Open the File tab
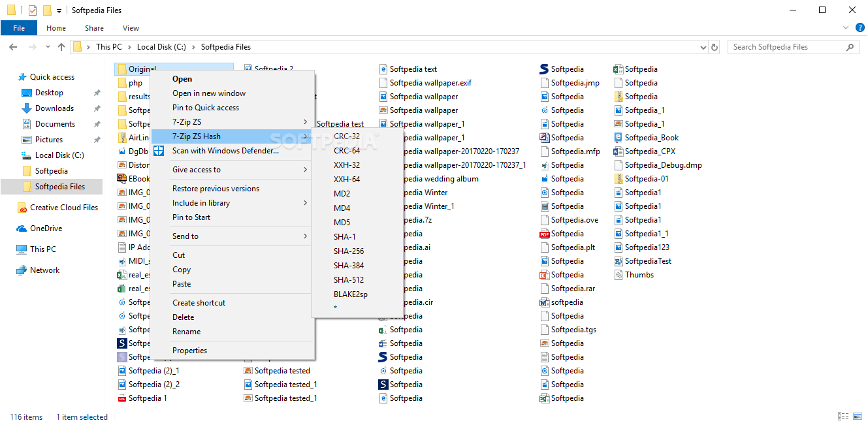Viewport: 868px width, 425px height. click(x=19, y=28)
